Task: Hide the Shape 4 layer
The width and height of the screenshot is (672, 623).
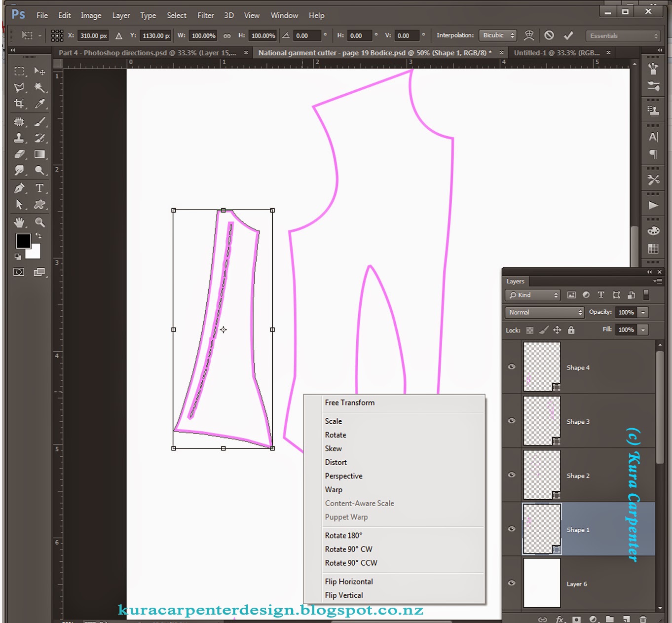Action: [512, 366]
